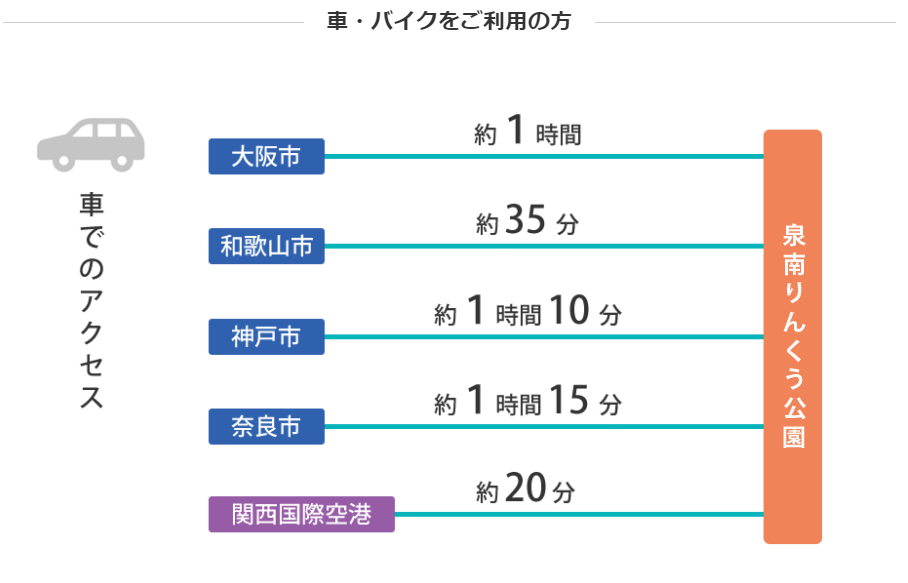Click the vertical 車でのアクセス text
Image resolution: width=908 pixels, height=583 pixels.
point(91,301)
